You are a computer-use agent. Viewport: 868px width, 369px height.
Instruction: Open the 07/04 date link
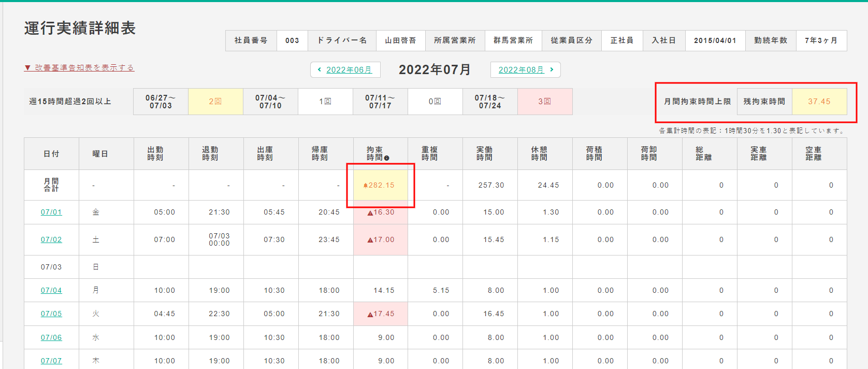pos(51,290)
